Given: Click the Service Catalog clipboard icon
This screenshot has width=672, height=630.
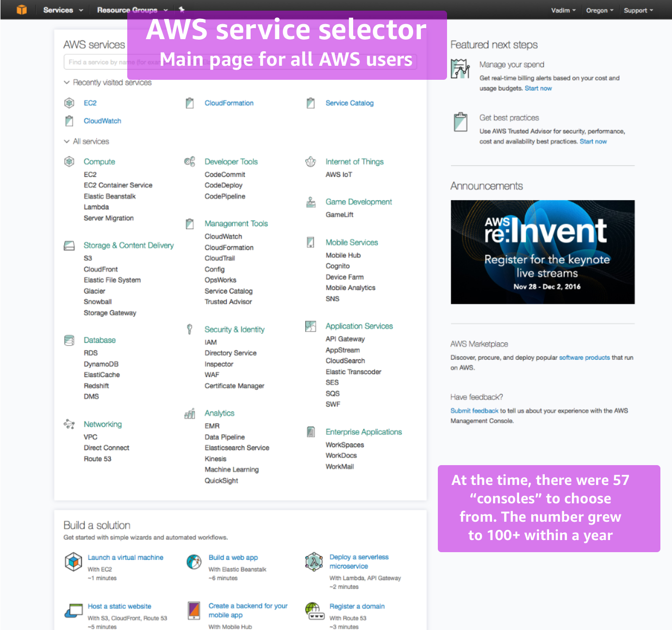Looking at the screenshot, I should coord(311,103).
